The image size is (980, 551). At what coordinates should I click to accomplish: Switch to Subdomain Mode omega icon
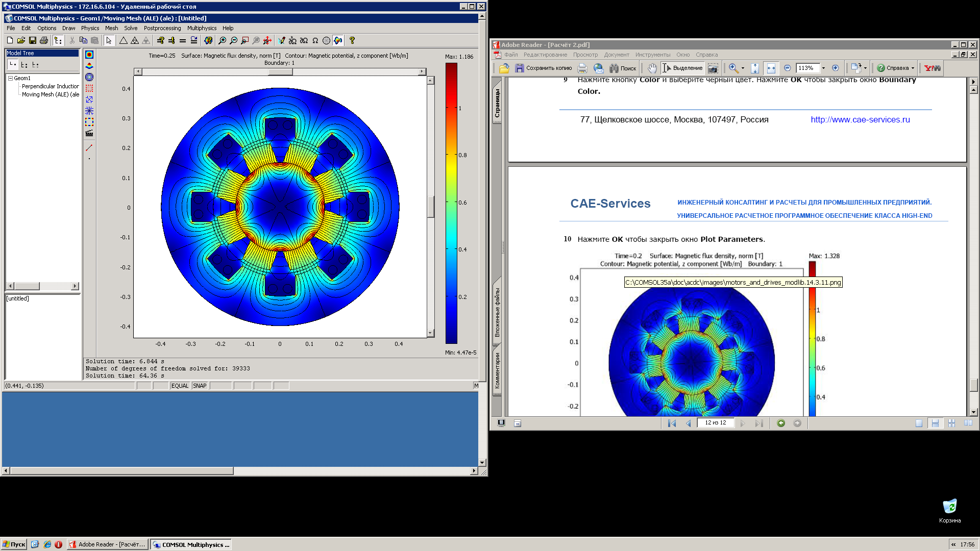(315, 40)
